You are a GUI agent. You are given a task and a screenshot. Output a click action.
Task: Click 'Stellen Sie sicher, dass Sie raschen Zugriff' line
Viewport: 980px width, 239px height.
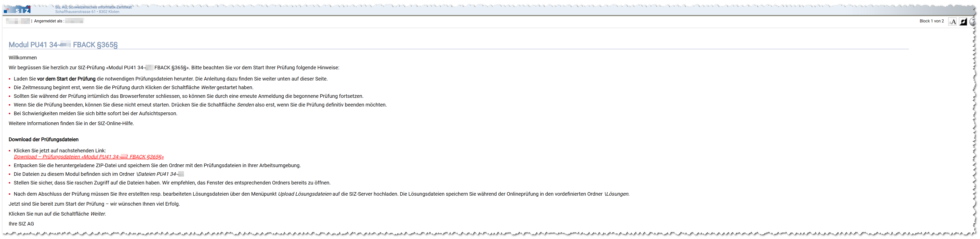(x=172, y=183)
